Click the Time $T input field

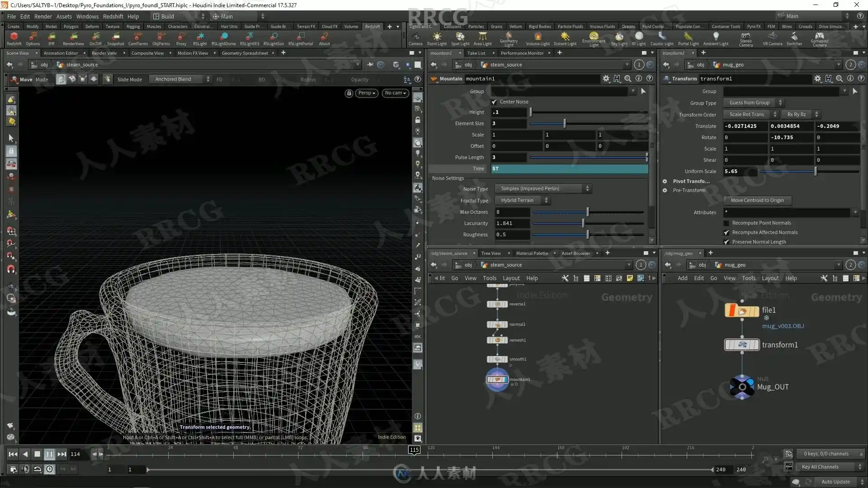click(x=569, y=169)
